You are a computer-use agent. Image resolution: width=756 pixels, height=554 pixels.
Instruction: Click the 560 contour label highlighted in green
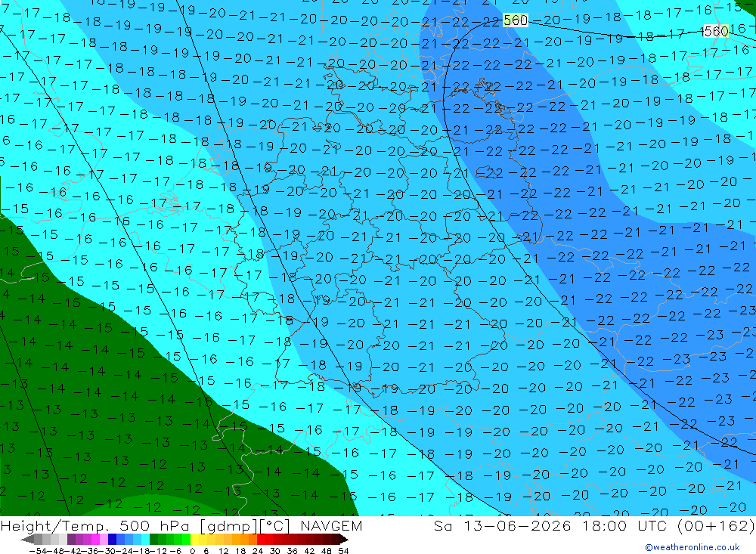[x=515, y=20]
